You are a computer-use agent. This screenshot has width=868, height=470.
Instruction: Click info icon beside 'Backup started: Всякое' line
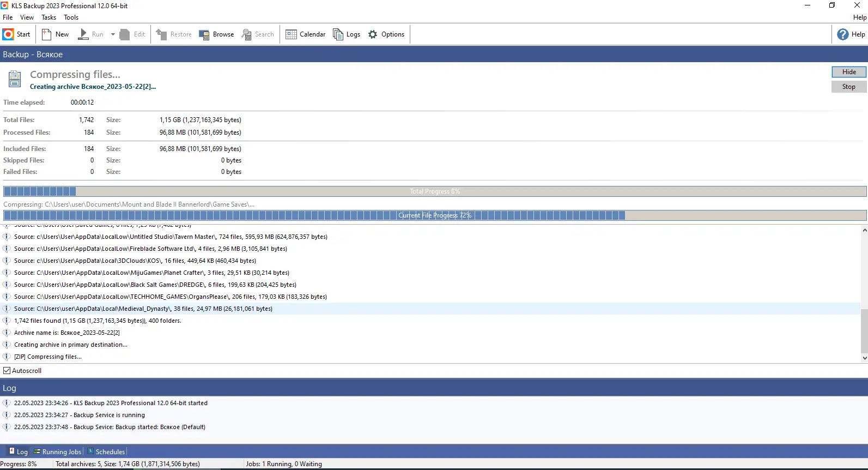coord(7,427)
